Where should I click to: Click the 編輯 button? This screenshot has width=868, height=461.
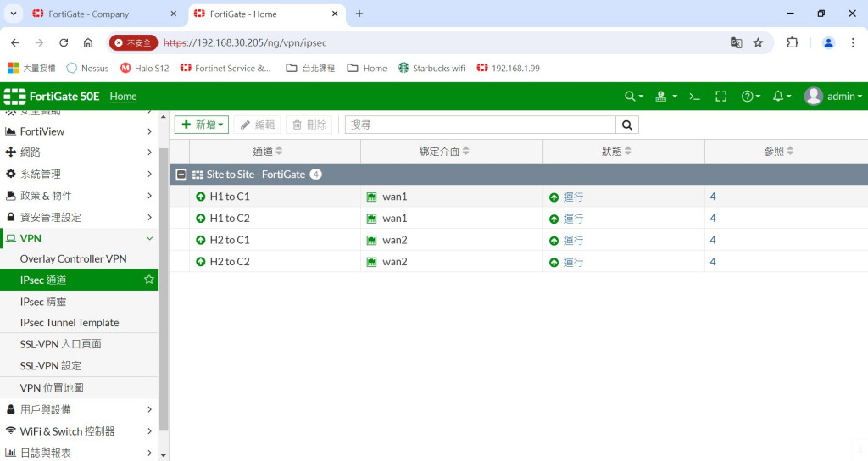point(258,125)
